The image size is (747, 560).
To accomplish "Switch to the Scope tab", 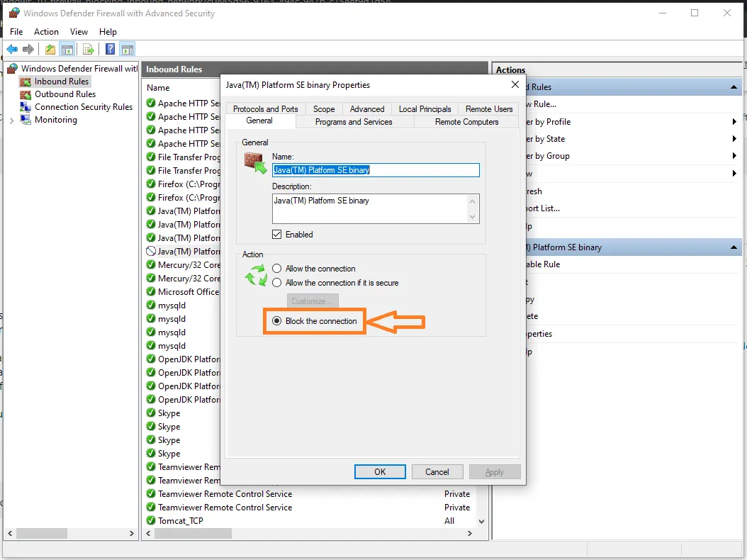I will click(324, 108).
